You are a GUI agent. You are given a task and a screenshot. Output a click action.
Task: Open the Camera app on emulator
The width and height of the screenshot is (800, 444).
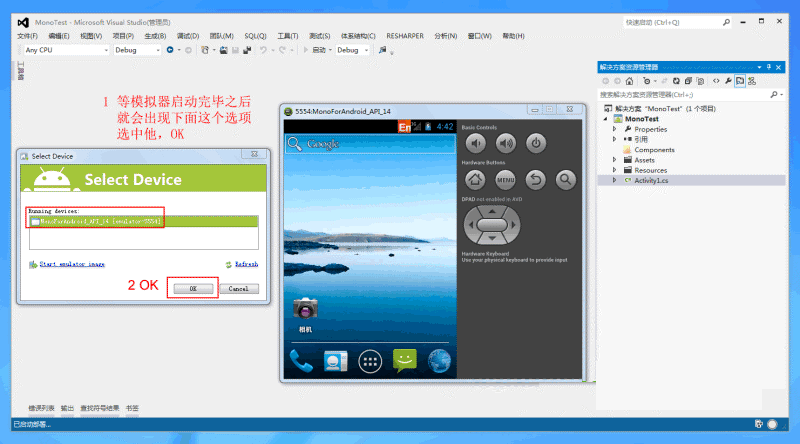(x=305, y=314)
